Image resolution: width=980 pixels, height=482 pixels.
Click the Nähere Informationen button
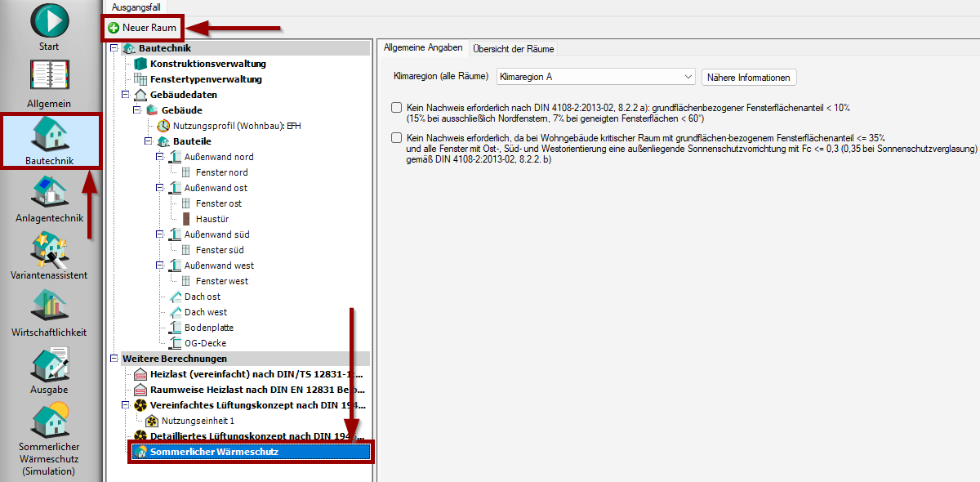point(748,78)
